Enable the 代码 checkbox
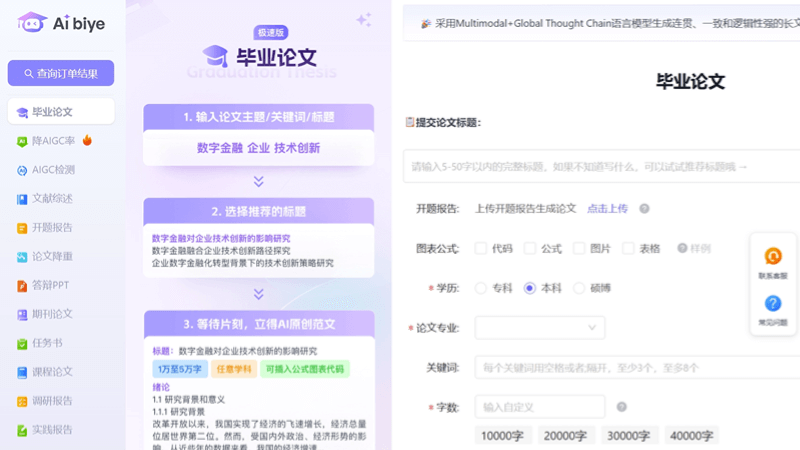The height and width of the screenshot is (450, 800). pos(481,248)
